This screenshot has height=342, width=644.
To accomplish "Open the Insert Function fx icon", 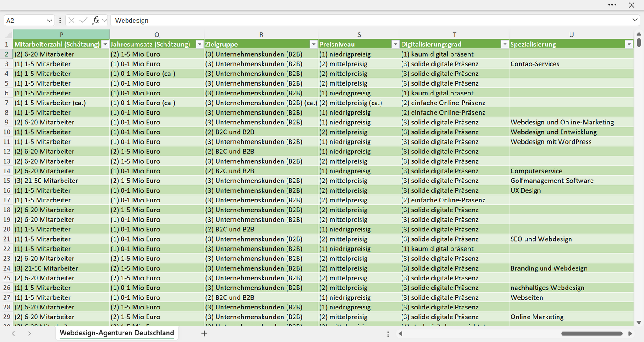I will click(x=95, y=21).
